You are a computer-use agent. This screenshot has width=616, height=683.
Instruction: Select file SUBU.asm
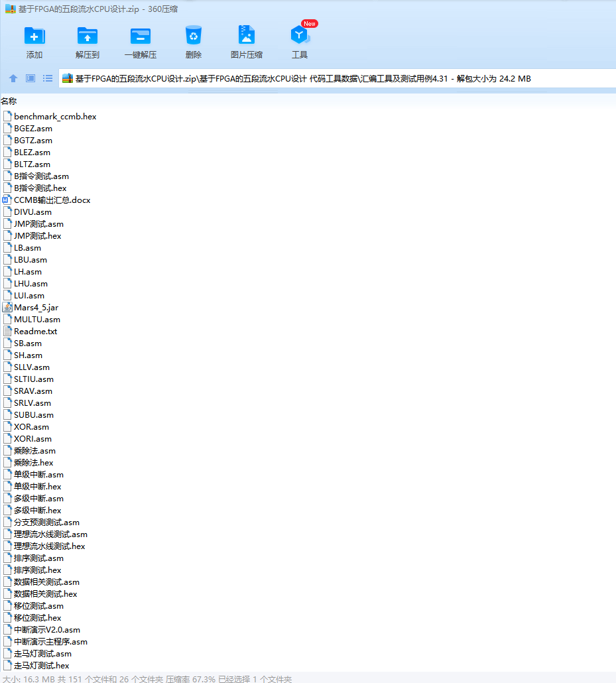coord(34,415)
